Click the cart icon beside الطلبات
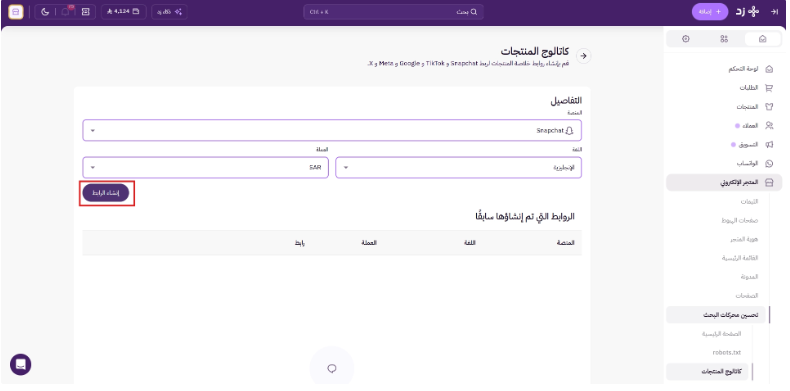Viewport: 790px width, 391px height. pos(769,88)
